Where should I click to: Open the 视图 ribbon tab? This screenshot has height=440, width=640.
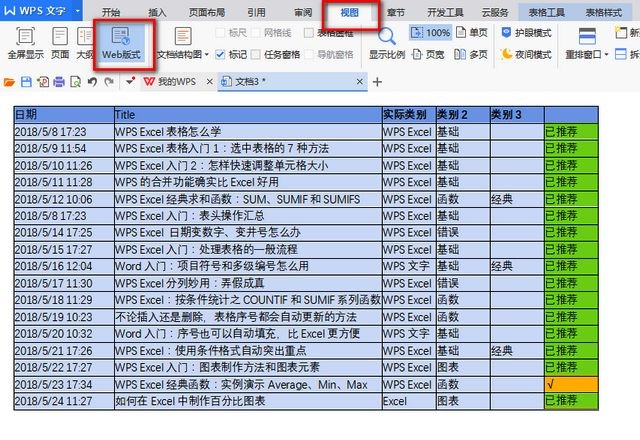pyautogui.click(x=350, y=12)
